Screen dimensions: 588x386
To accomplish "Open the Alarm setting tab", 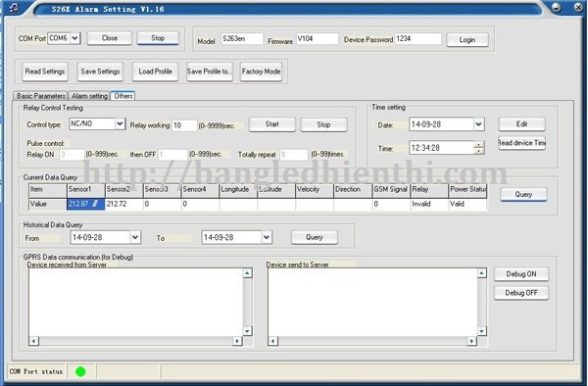I will 89,96.
